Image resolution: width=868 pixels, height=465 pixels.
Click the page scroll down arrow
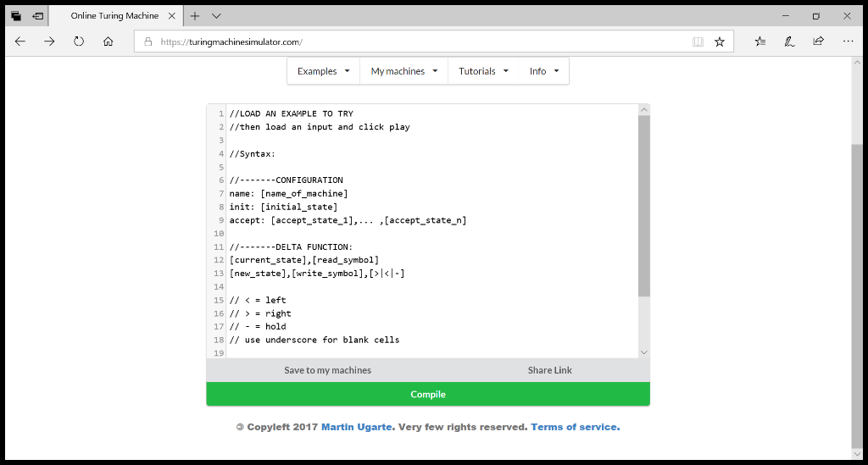coord(857,454)
